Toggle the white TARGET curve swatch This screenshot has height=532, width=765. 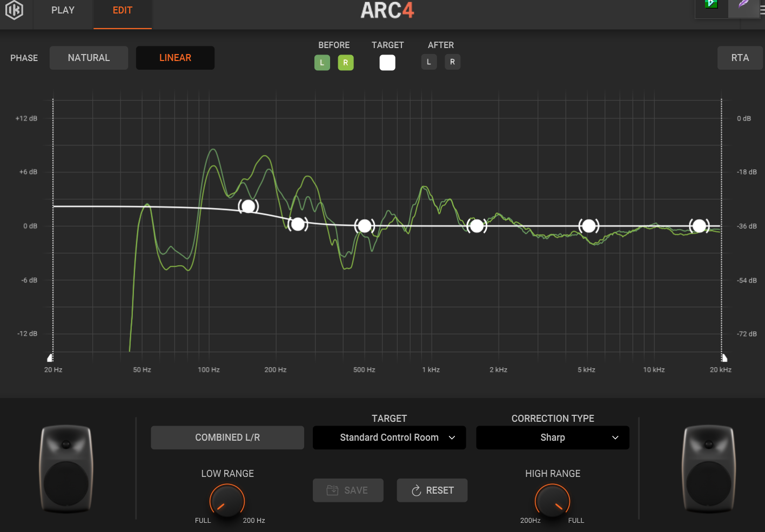click(x=387, y=63)
